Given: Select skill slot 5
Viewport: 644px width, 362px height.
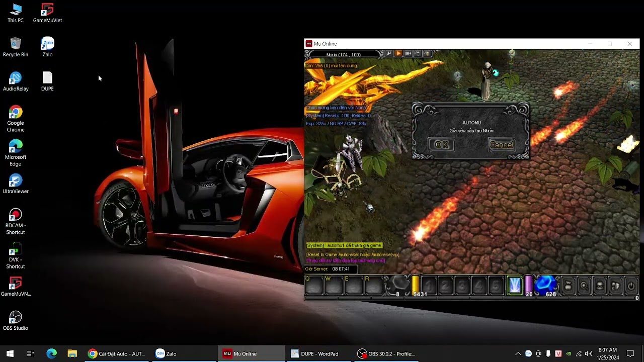Looking at the screenshot, I should pyautogui.click(x=495, y=286).
